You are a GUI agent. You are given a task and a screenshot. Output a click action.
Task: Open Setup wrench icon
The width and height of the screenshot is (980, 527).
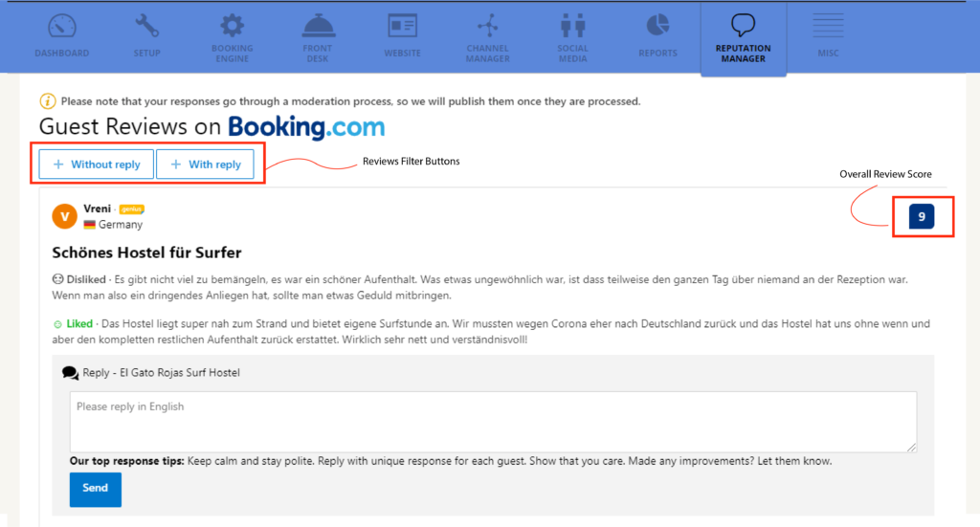tap(146, 27)
